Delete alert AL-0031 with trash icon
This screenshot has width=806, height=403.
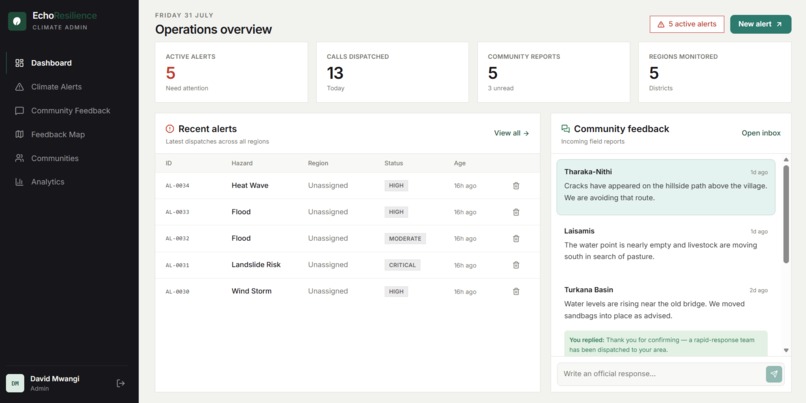click(516, 265)
